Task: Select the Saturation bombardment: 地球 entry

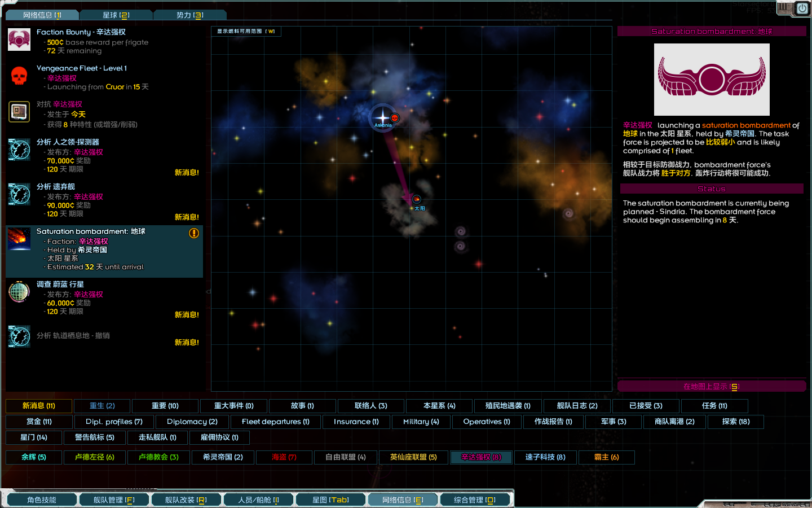Action: (104, 251)
